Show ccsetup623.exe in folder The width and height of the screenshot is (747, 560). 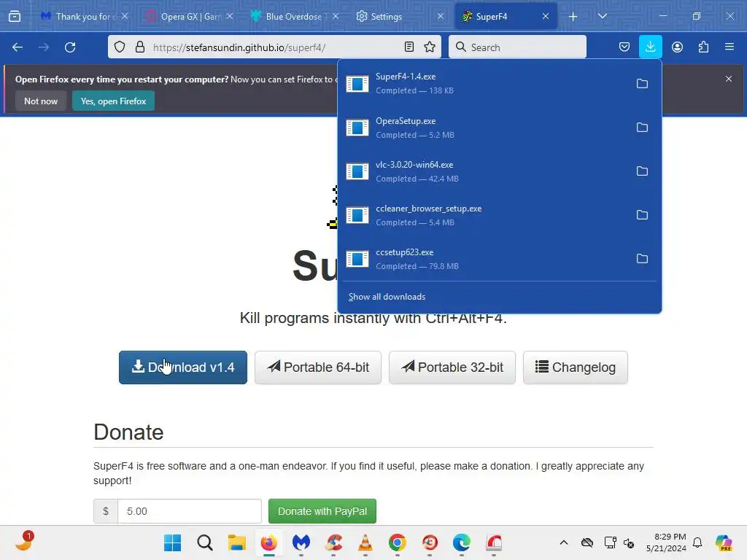point(642,259)
